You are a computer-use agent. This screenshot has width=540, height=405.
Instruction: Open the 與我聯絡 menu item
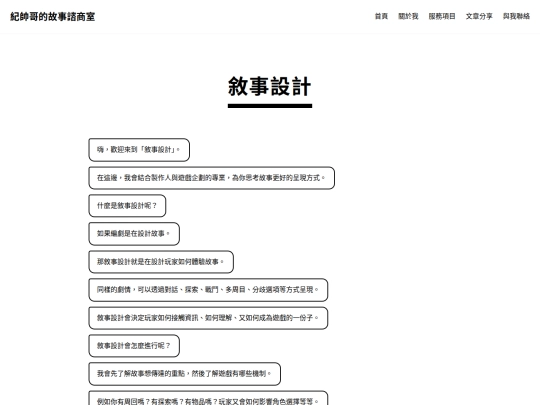click(x=516, y=16)
